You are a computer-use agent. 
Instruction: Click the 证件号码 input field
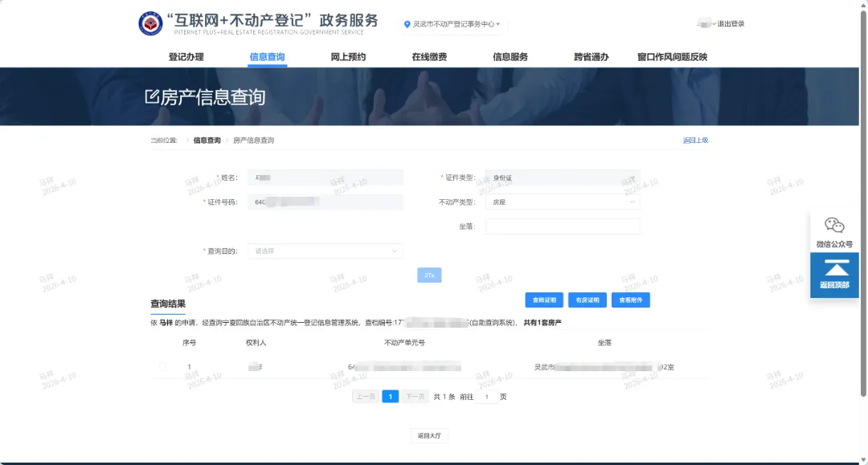pyautogui.click(x=325, y=202)
